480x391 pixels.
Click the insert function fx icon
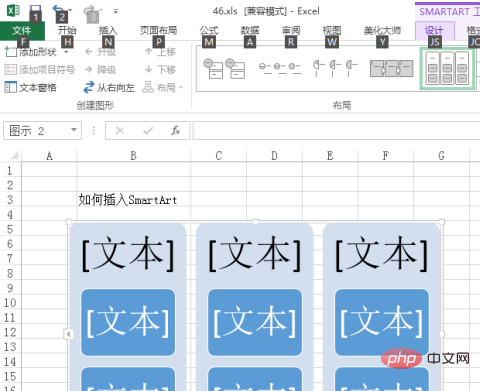(x=176, y=131)
